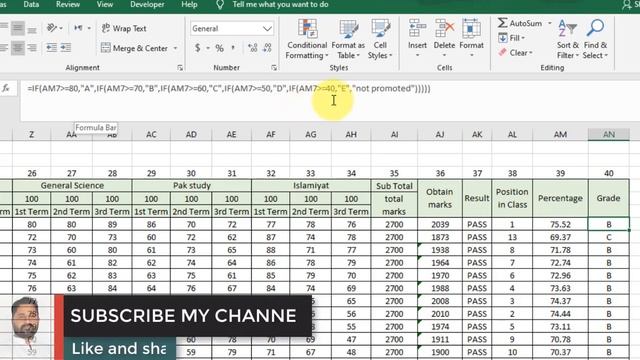Select the General Science header cell
Screen dimensions: 640x360
tap(72, 185)
